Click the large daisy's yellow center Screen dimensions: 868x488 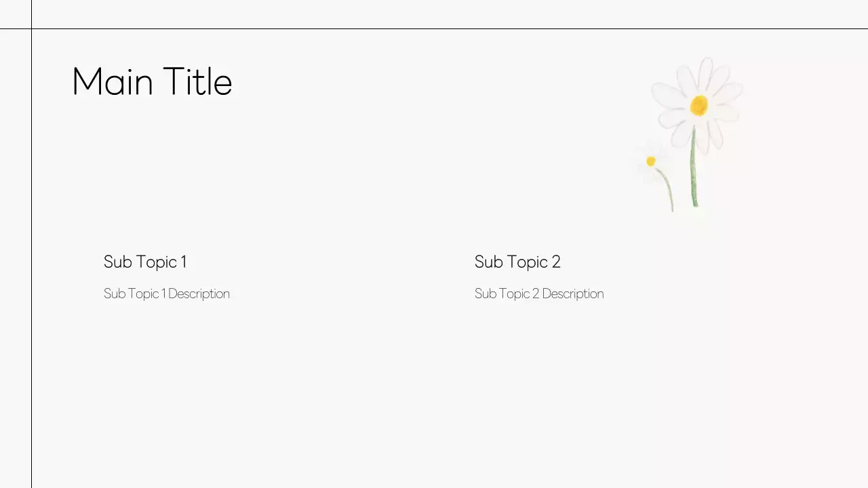[x=699, y=105]
